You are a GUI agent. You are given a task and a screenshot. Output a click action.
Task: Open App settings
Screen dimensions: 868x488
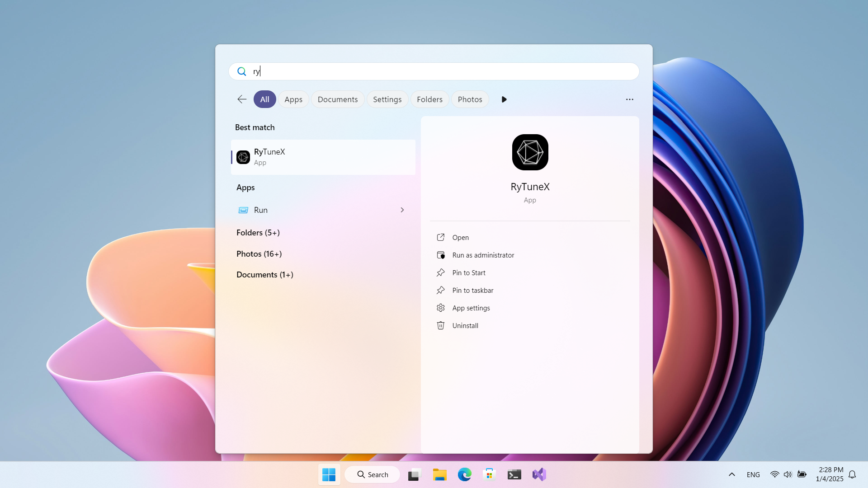tap(530, 308)
